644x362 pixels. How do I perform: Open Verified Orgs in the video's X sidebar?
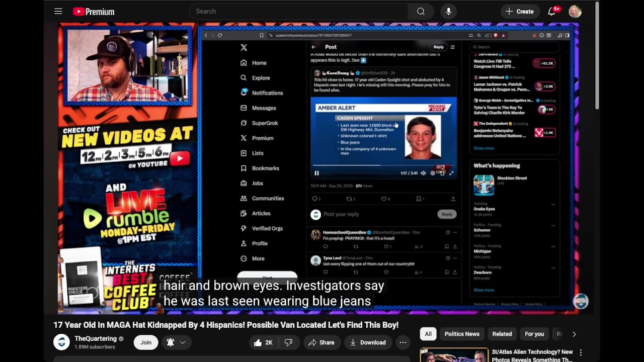tap(261, 229)
